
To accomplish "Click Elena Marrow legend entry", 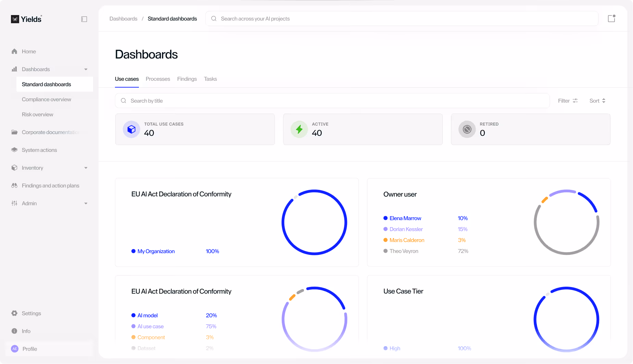I will tap(405, 218).
